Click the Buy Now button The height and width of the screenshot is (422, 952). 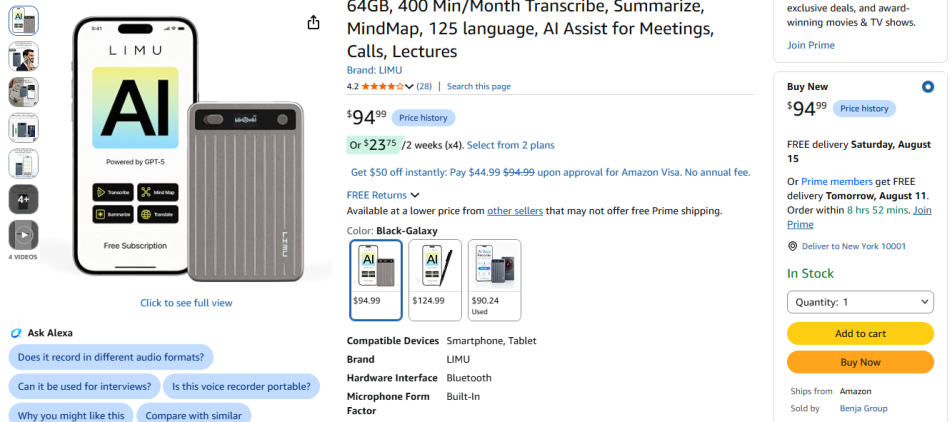click(860, 362)
